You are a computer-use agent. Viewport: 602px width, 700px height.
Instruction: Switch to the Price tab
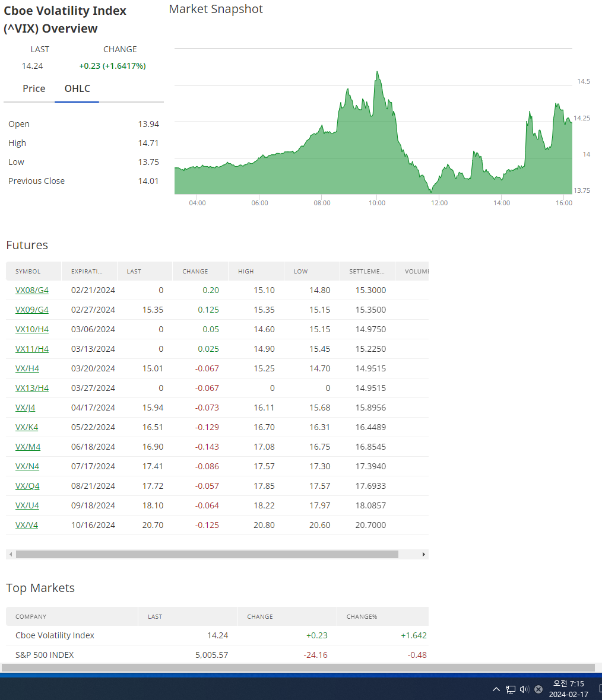(x=34, y=88)
